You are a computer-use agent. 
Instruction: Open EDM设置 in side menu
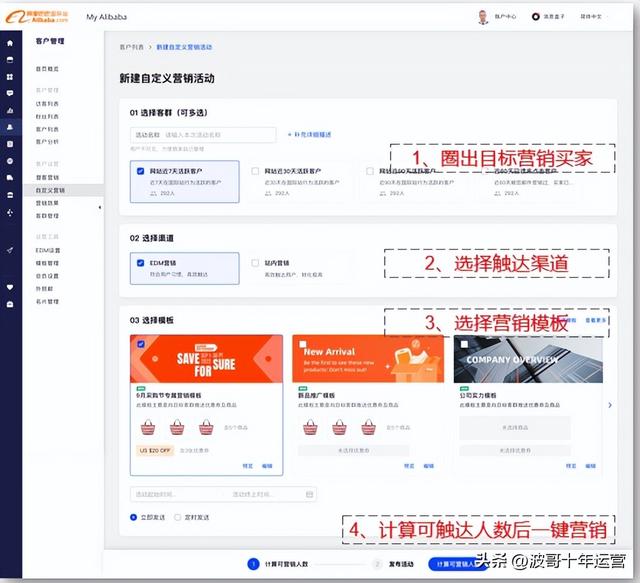click(48, 250)
